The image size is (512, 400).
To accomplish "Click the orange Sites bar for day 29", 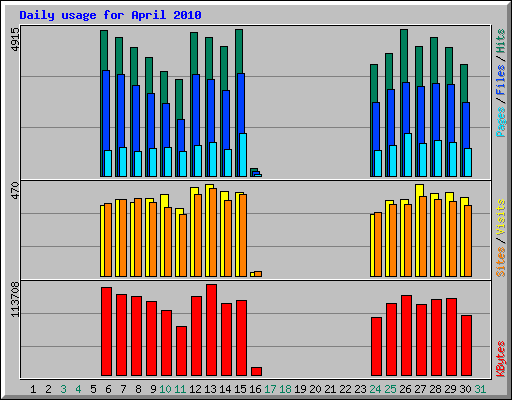I will (x=453, y=239).
